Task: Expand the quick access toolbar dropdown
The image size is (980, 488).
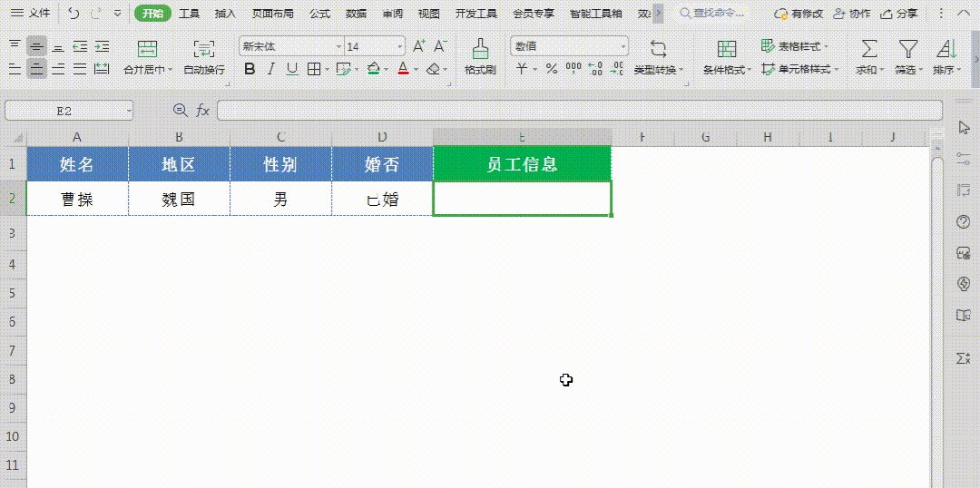Action: pos(117,13)
